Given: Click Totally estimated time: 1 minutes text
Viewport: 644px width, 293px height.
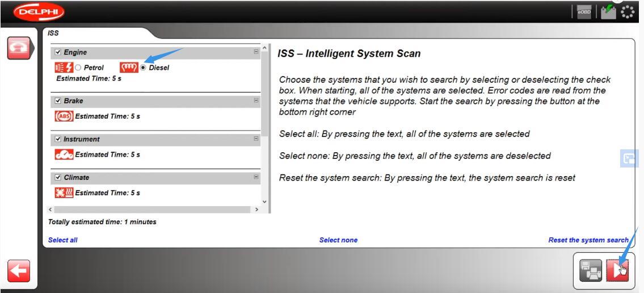Looking at the screenshot, I should tap(102, 222).
